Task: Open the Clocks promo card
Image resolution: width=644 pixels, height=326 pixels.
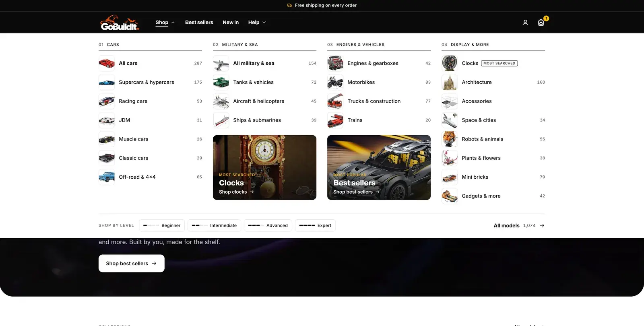Action: pos(264,167)
